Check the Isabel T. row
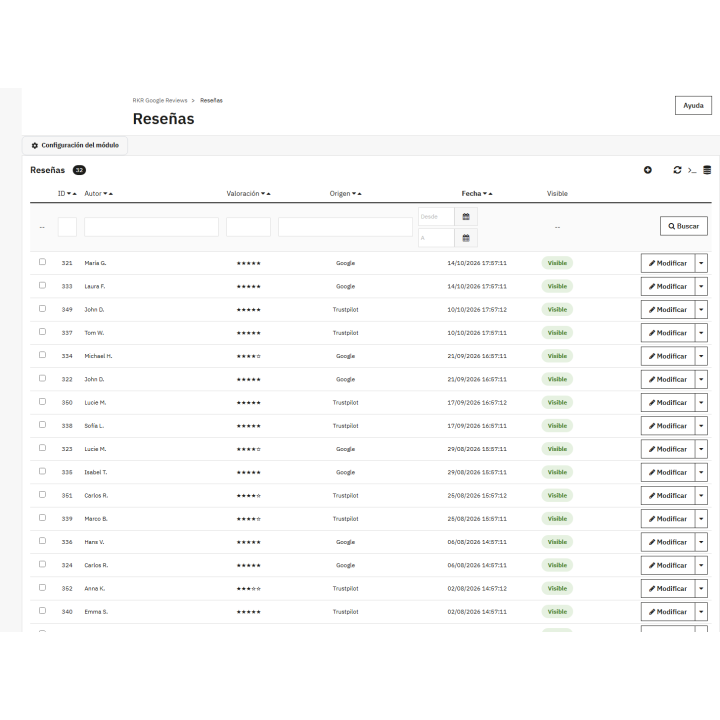720x720 pixels. tap(42, 471)
